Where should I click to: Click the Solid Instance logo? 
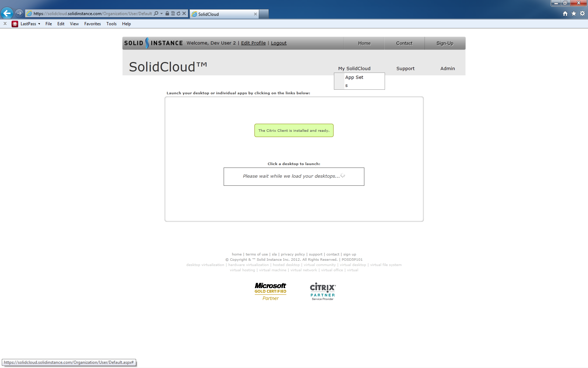(153, 43)
